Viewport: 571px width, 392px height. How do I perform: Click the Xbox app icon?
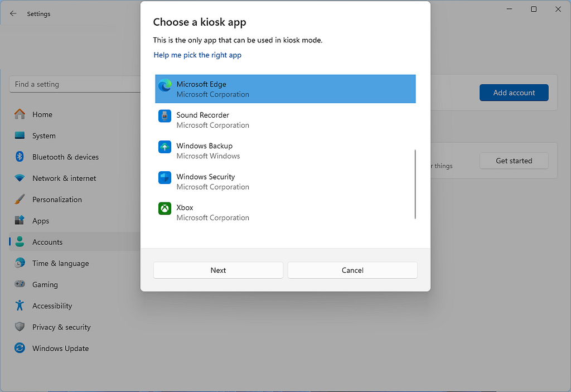(164, 209)
